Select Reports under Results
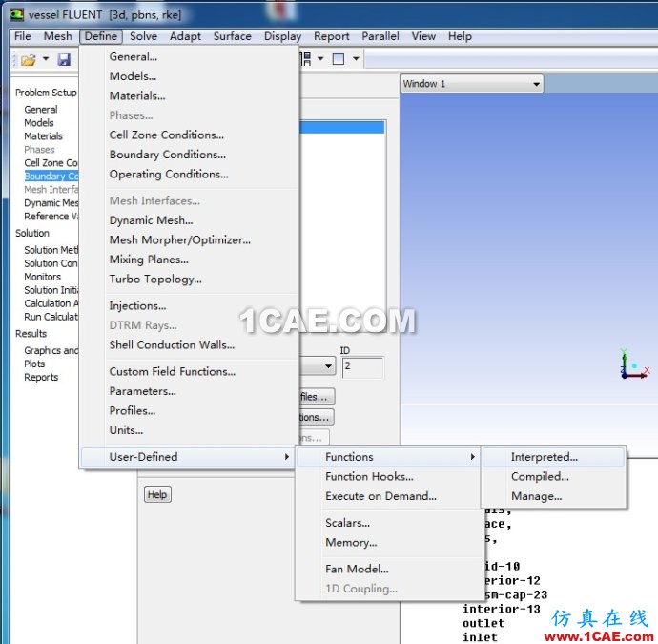 [x=41, y=378]
